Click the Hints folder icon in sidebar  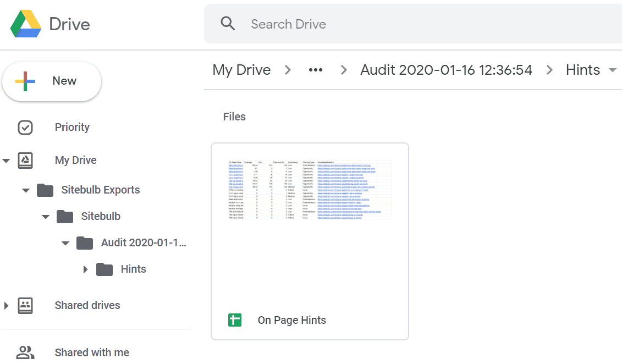tap(106, 269)
